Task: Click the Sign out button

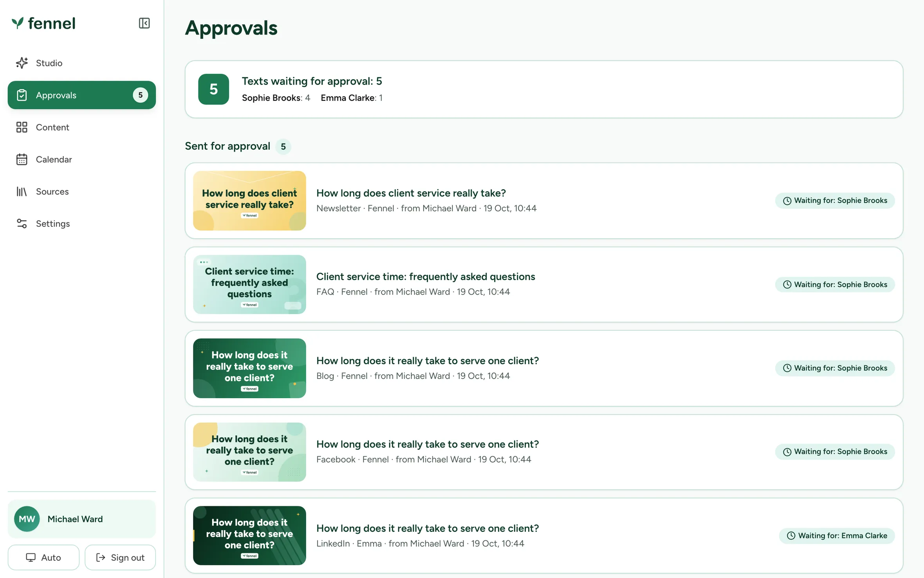Action: click(120, 557)
